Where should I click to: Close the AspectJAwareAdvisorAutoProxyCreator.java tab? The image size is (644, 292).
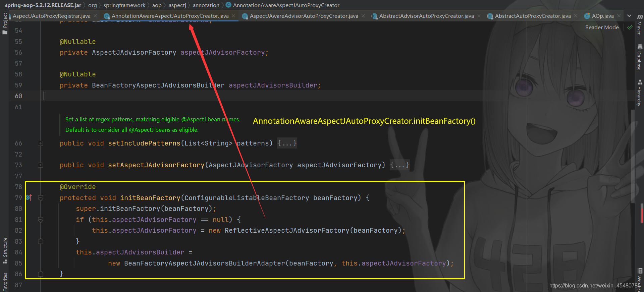coord(363,16)
